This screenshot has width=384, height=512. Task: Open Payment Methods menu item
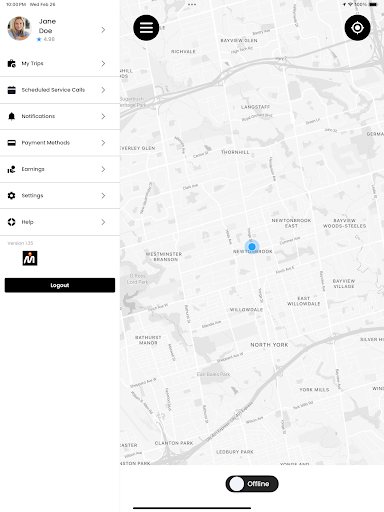click(x=60, y=143)
